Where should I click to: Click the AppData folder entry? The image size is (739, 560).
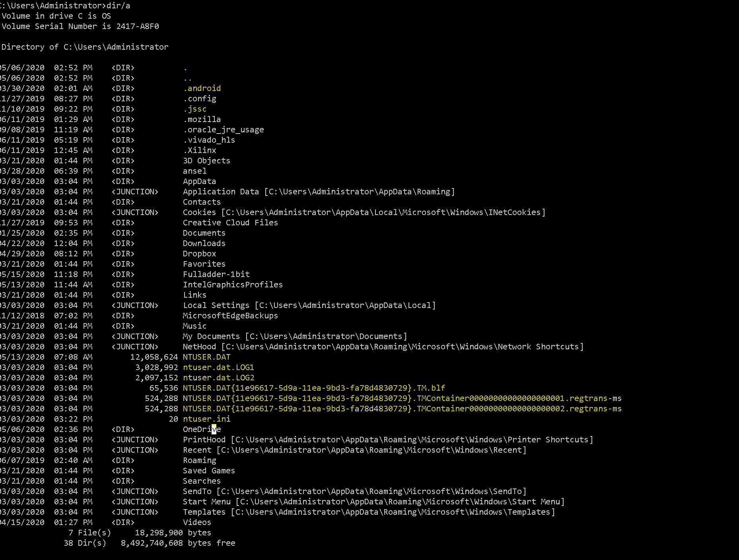[199, 181]
